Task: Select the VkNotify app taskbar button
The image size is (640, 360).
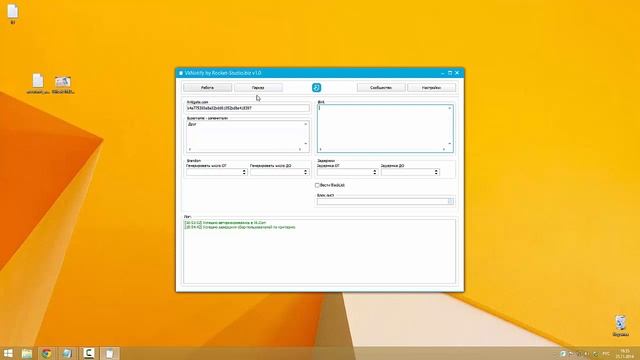Action: tap(109, 353)
